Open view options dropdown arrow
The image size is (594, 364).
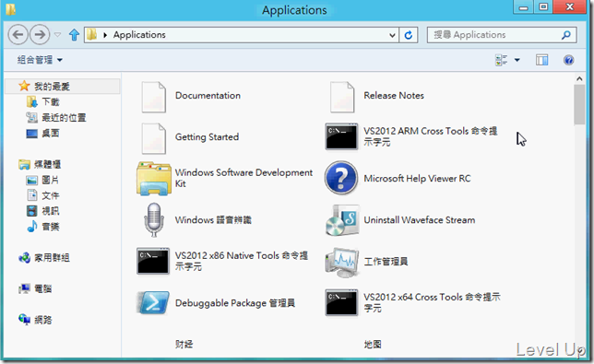tap(517, 60)
